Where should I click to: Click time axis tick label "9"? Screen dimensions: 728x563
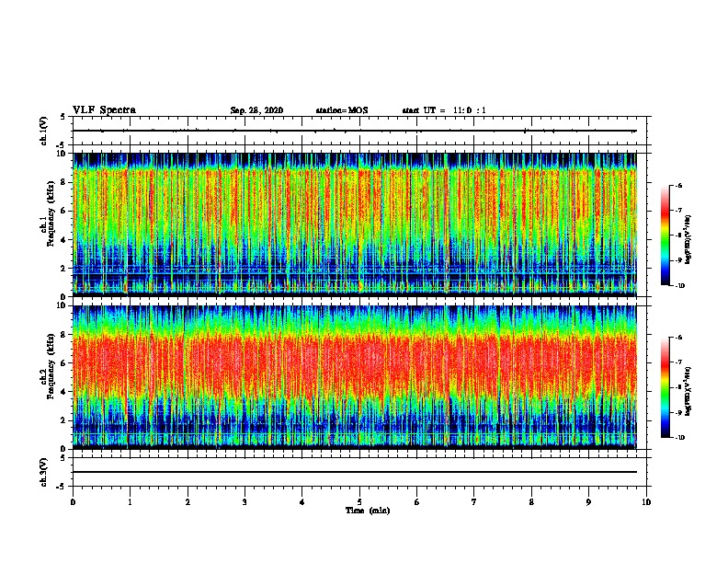click(x=588, y=502)
